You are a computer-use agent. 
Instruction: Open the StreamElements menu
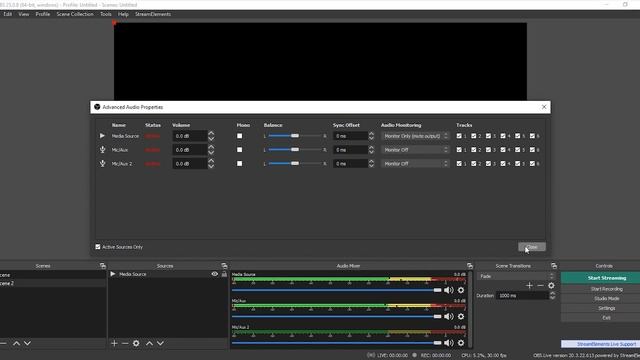coord(153,14)
